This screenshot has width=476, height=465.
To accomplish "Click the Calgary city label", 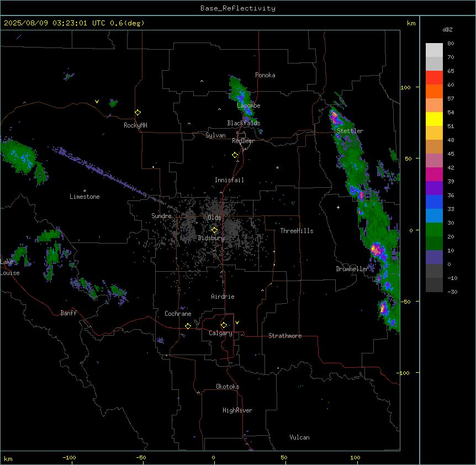I will 220,333.
